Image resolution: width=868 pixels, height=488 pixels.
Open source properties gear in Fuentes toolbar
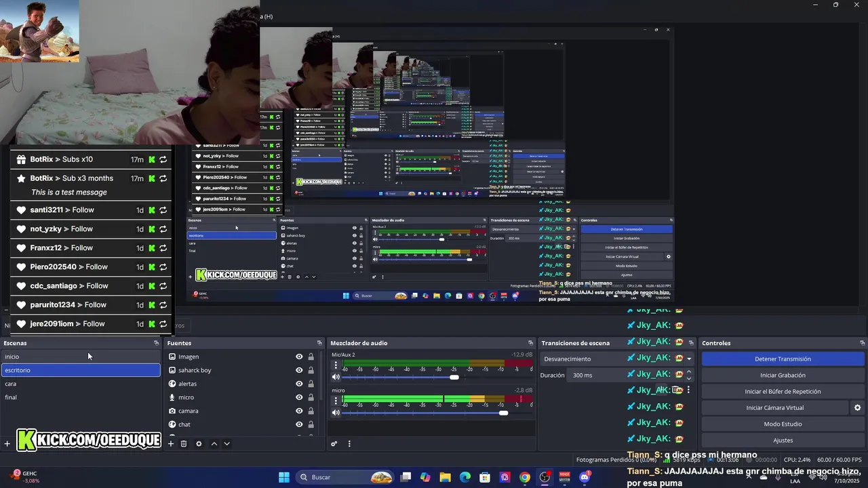coord(199,444)
